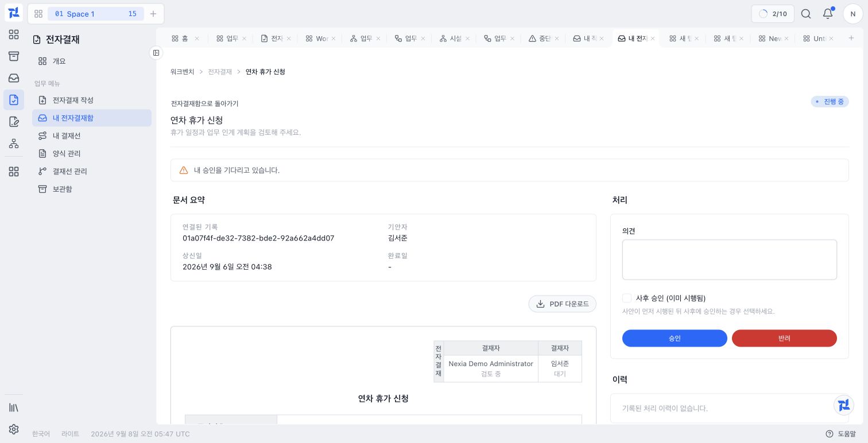This screenshot has height=443, width=868.
Task: Open the Space 1 workspace selector
Action: (96, 14)
